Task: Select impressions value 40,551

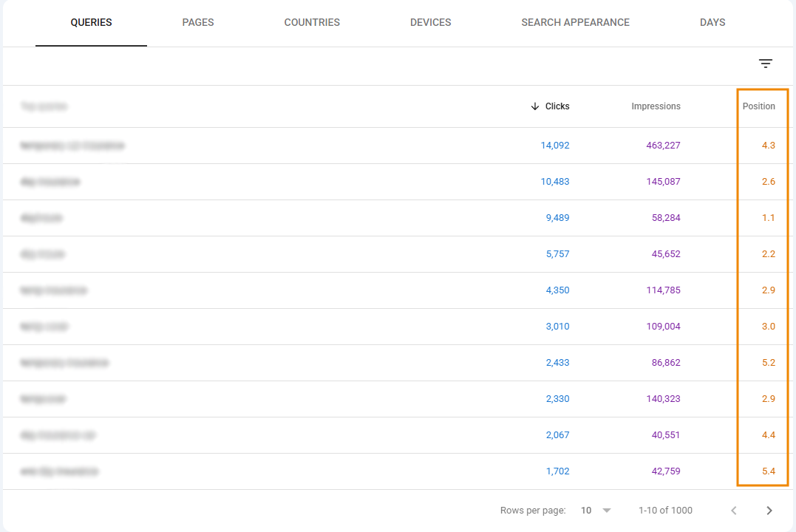Action: click(666, 435)
